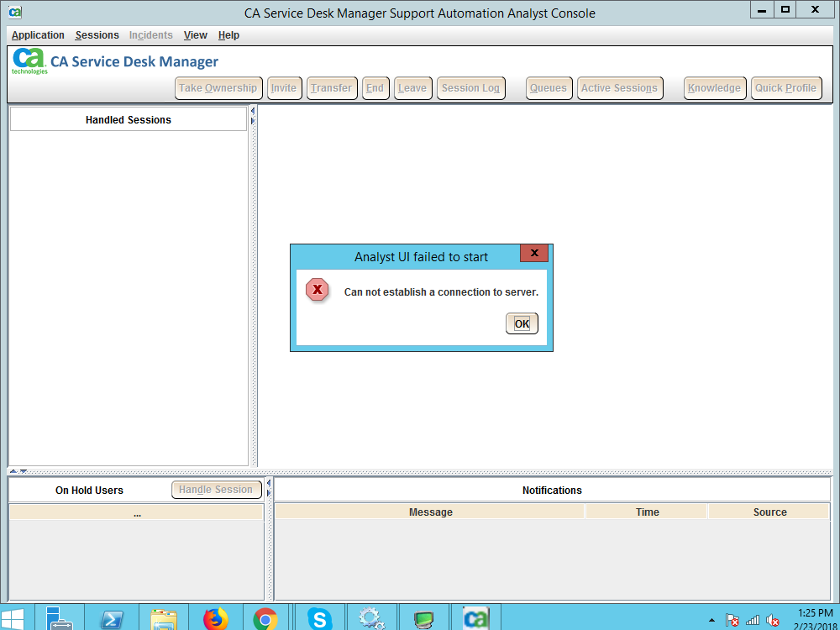Launch Google Chrome from the taskbar

point(266,617)
